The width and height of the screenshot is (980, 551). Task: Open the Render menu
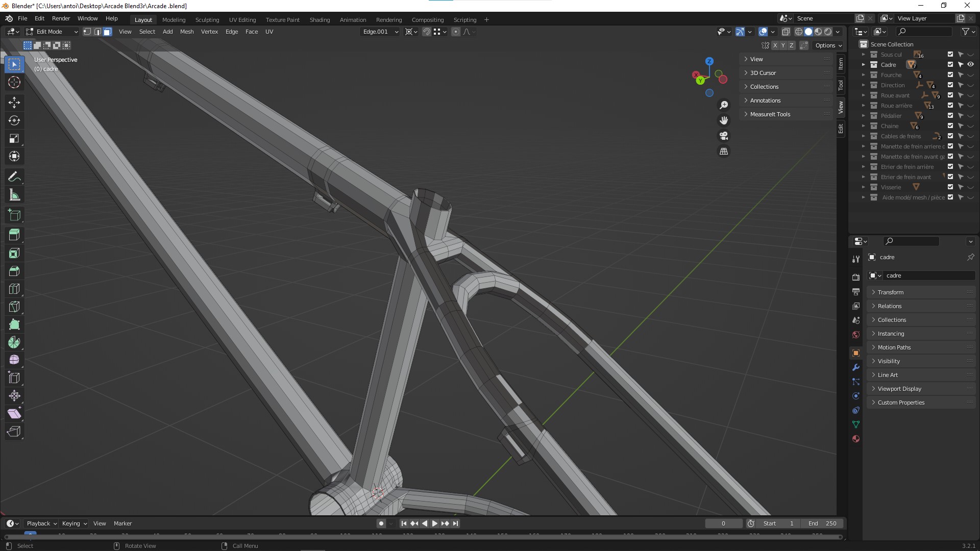coord(61,18)
